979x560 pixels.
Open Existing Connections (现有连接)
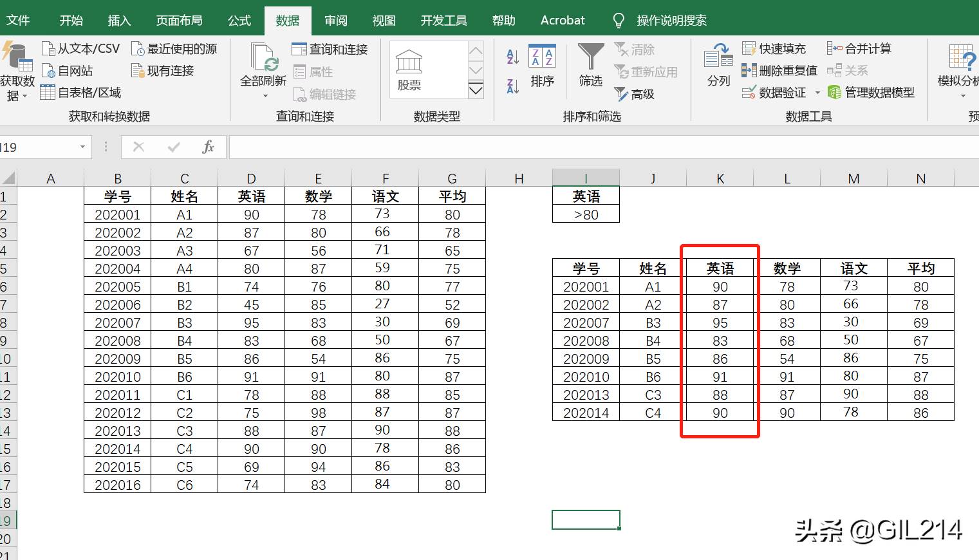point(163,70)
